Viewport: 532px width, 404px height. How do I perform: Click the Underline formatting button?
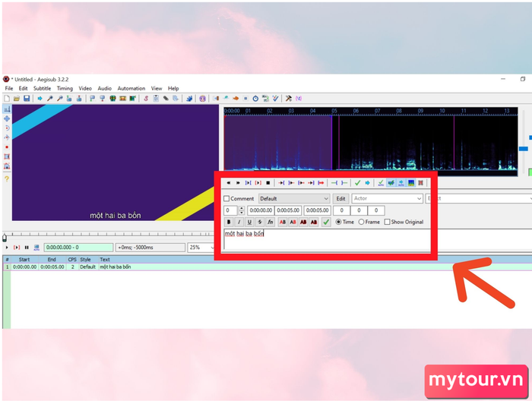249,222
